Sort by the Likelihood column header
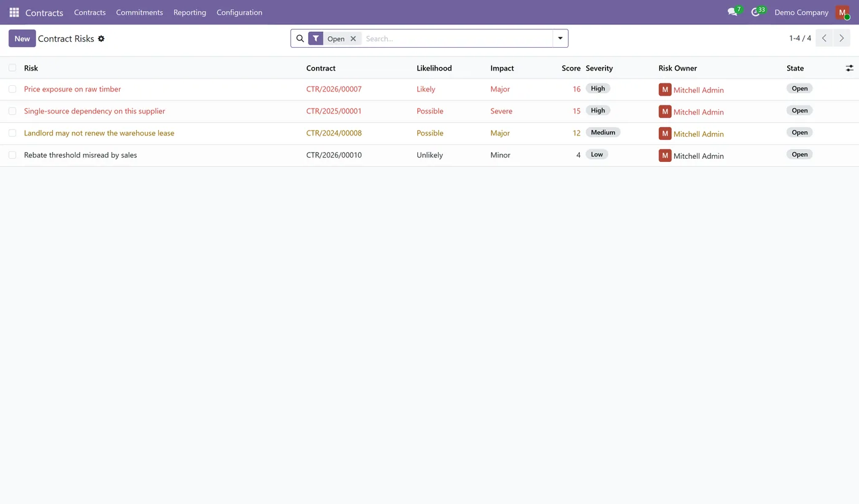 tap(434, 68)
